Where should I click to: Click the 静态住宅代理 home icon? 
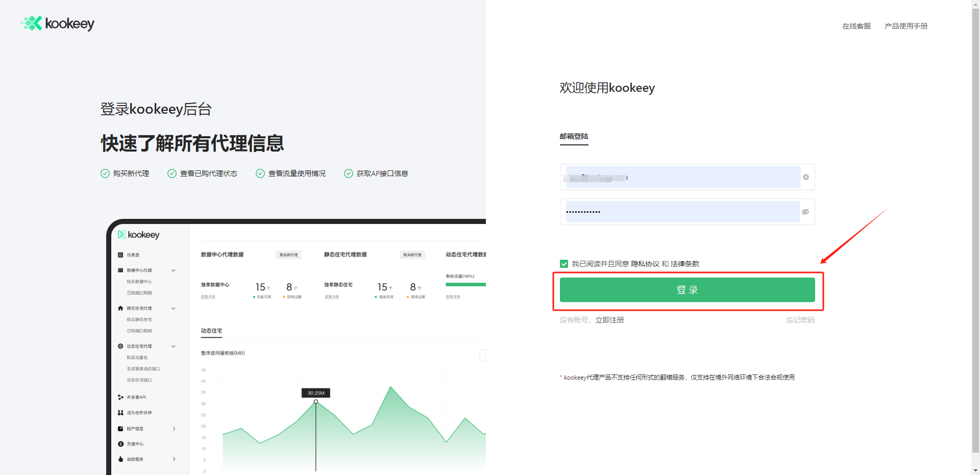[120, 308]
